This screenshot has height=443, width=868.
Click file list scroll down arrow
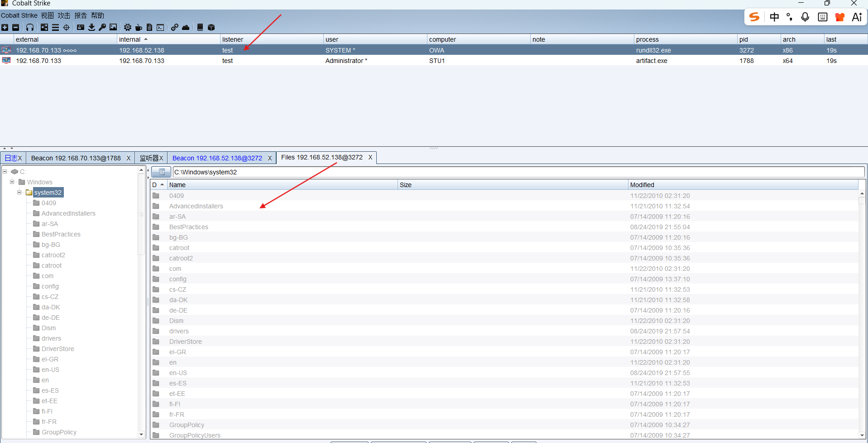tap(862, 435)
